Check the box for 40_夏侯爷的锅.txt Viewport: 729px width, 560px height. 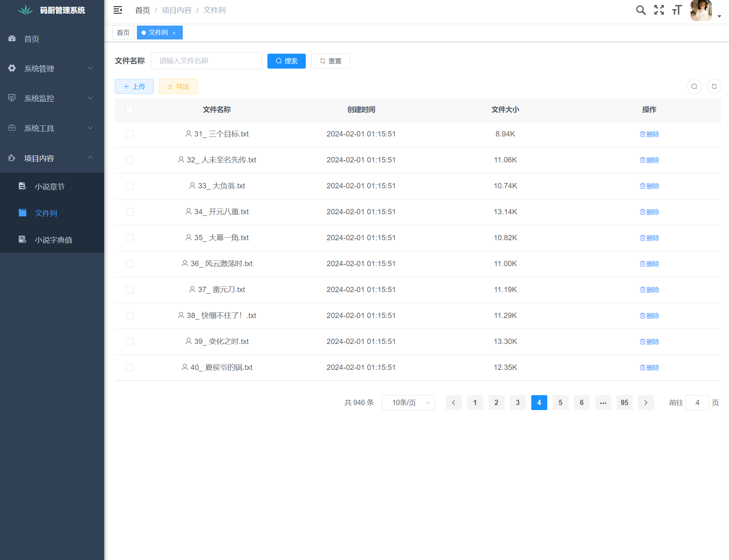point(129,367)
